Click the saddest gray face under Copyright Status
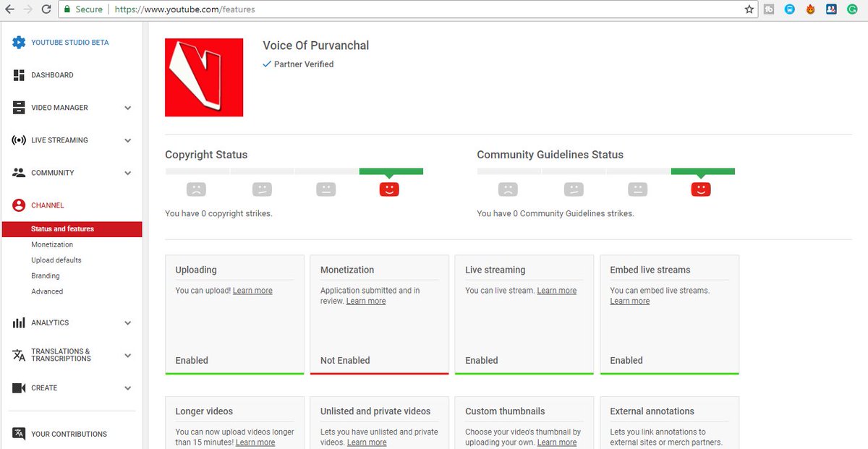Screen dimensions: 868x449 [196, 189]
